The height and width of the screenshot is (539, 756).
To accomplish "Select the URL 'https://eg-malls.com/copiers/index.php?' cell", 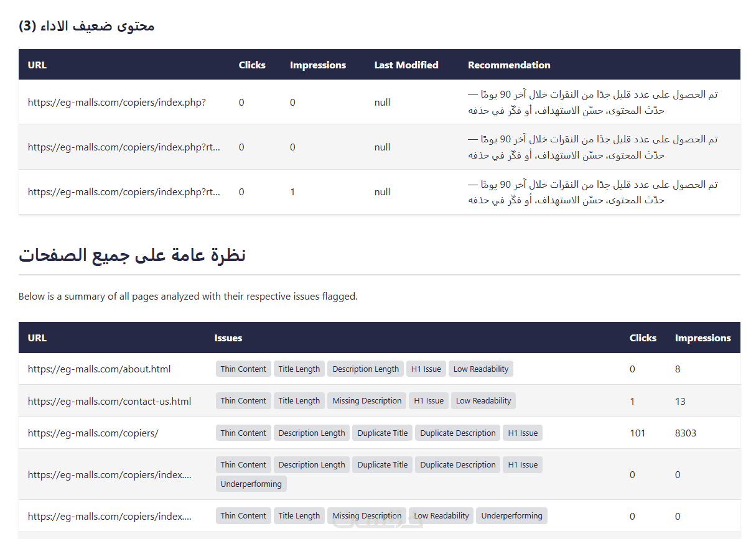I will point(117,102).
